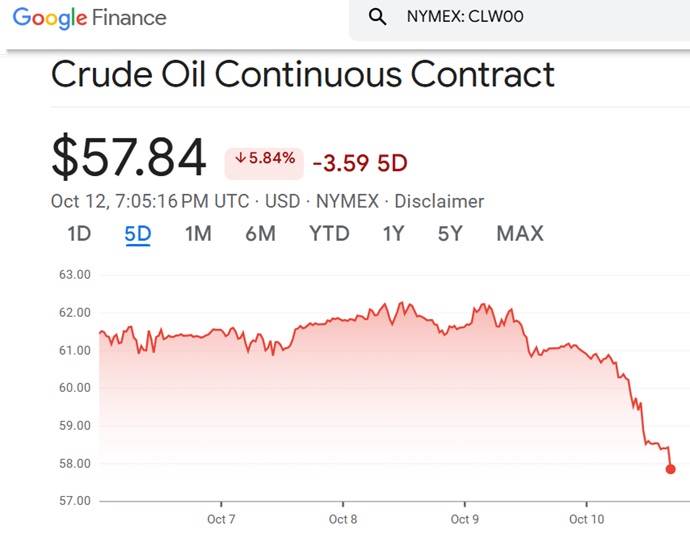Open the Disclaimer link
The width and height of the screenshot is (690, 534).
[439, 201]
